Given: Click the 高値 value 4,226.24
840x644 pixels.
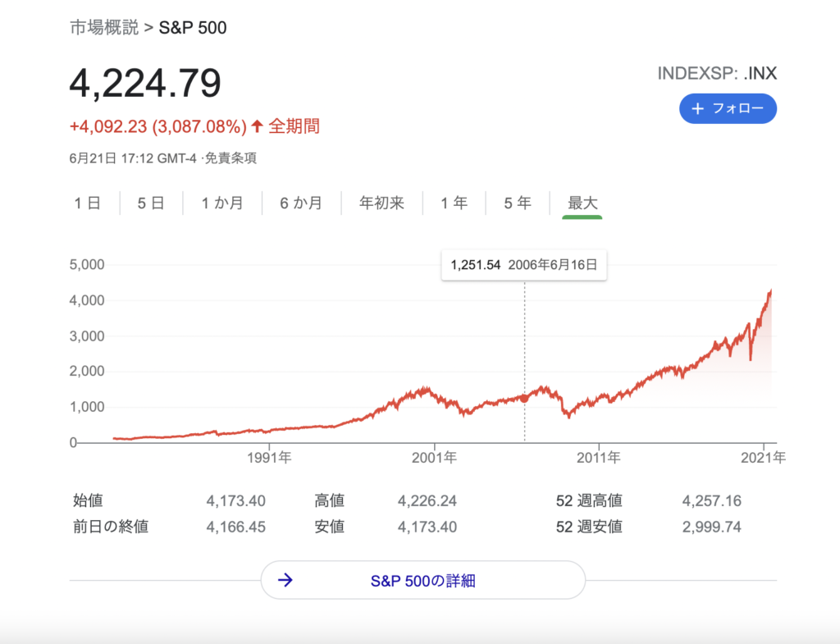Looking at the screenshot, I should point(427,501).
